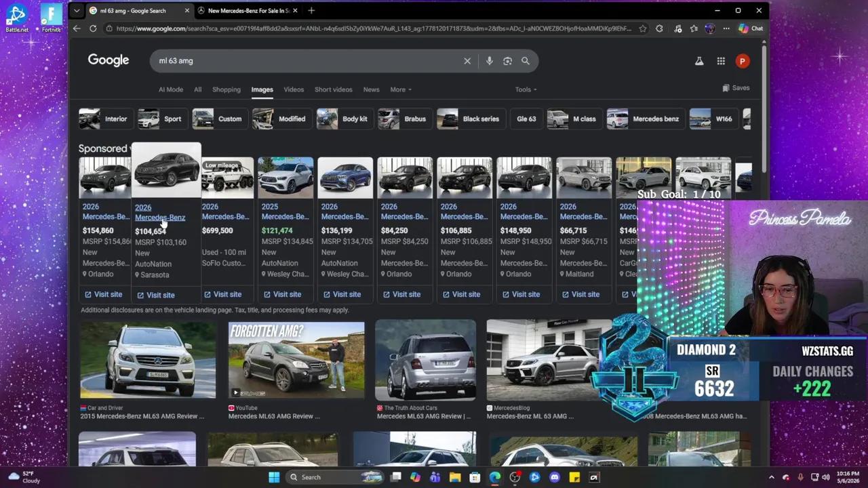Visit site for the $148,950 listing
Viewport: 868px width, 488px height.
pyautogui.click(x=521, y=294)
